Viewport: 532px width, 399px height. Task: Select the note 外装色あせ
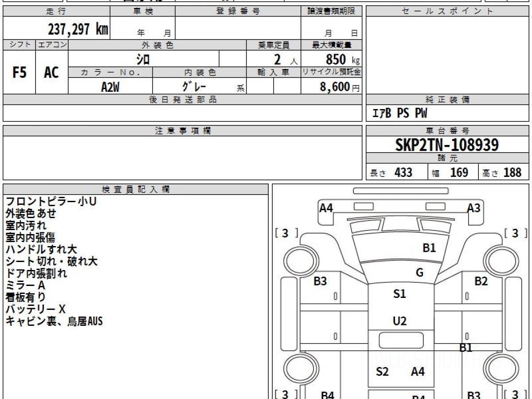[31, 213]
